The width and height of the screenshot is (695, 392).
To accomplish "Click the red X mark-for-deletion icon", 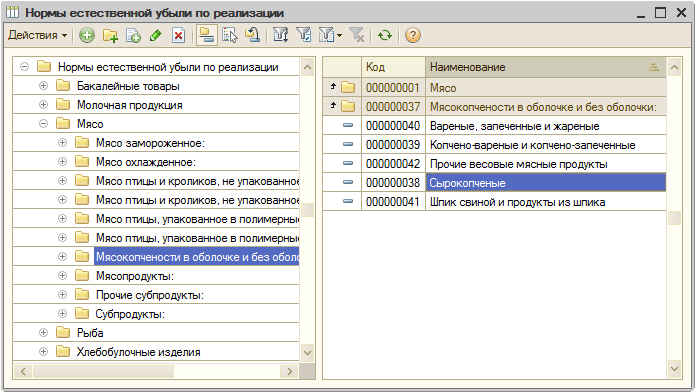I will pyautogui.click(x=179, y=35).
